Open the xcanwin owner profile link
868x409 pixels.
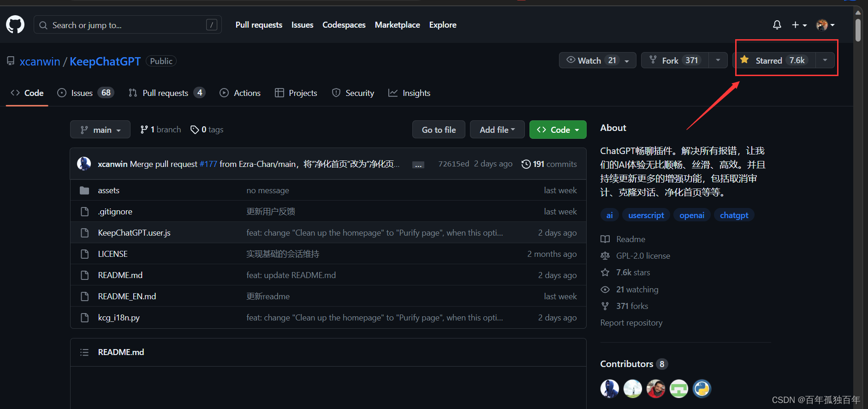40,61
